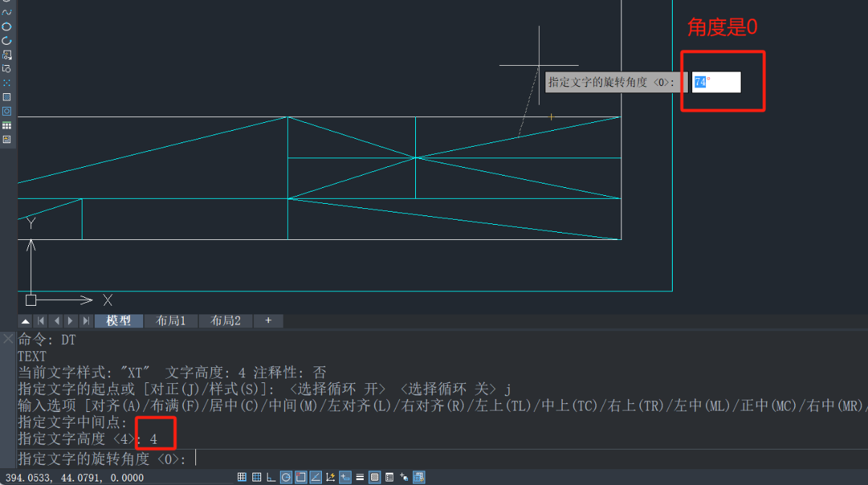
Task: Switch to the 布局2 tab
Action: (226, 321)
